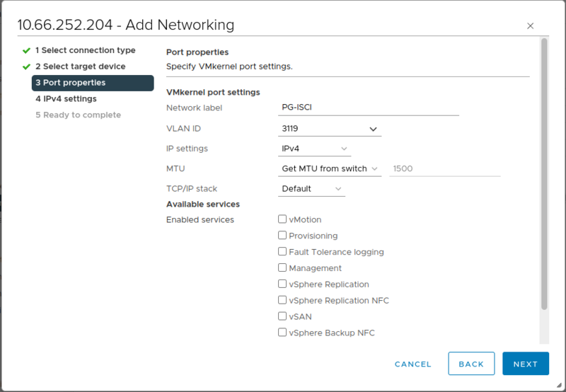Enable vSphere Replication checkbox

pos(282,284)
